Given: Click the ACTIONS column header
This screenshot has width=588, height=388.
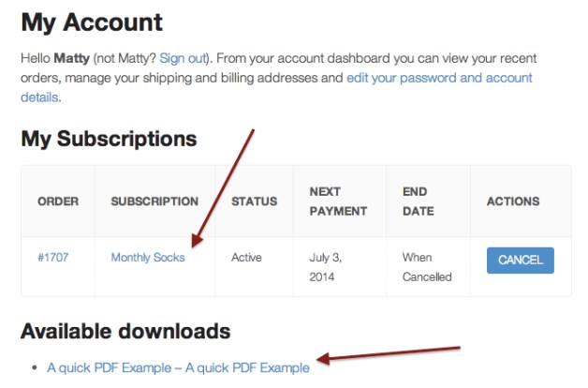Looking at the screenshot, I should coord(513,201).
